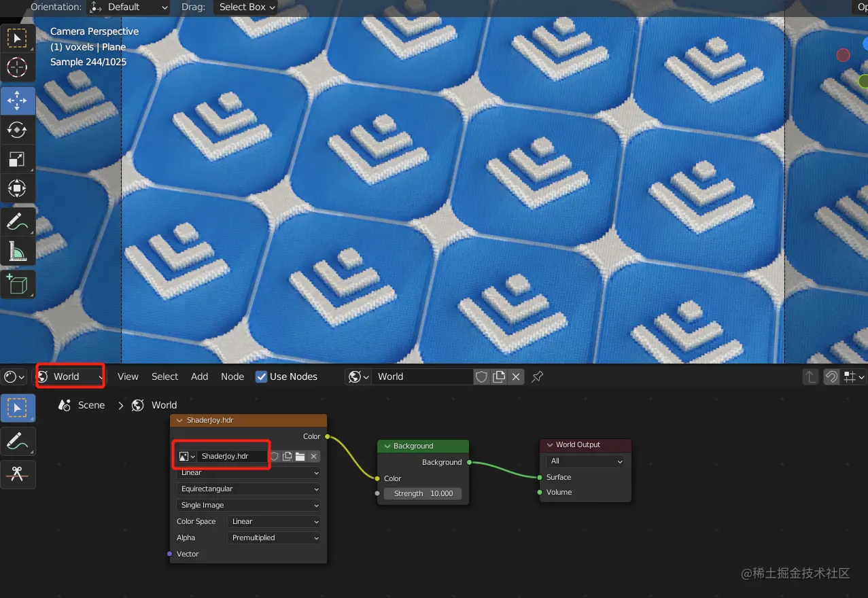Select the 3D Cursor tool
Screen dimensions: 868x598
point(17,67)
